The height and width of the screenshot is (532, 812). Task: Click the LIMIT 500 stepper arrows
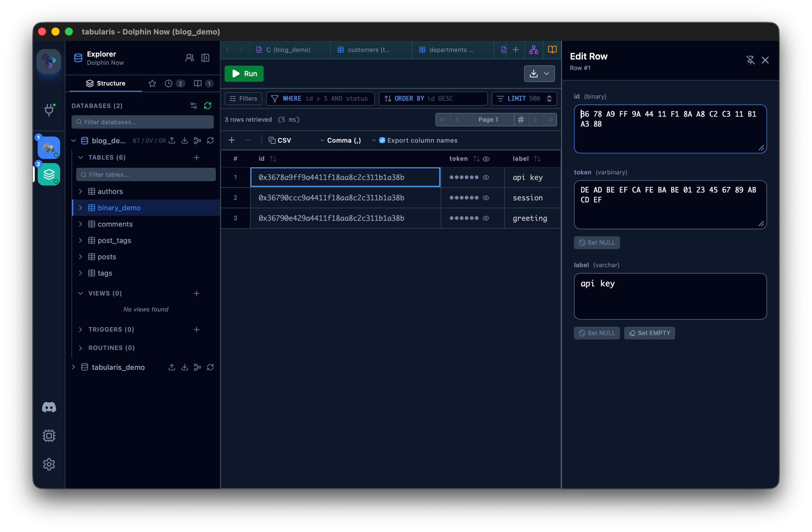coord(549,98)
